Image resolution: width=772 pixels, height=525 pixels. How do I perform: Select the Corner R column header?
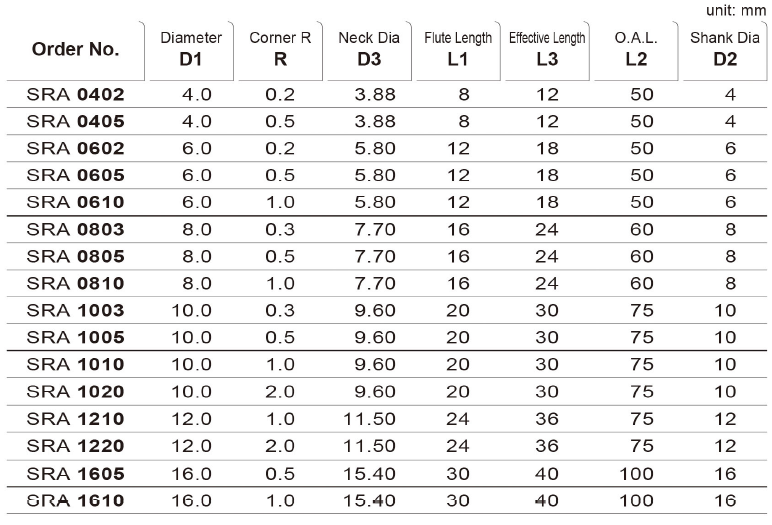(280, 49)
